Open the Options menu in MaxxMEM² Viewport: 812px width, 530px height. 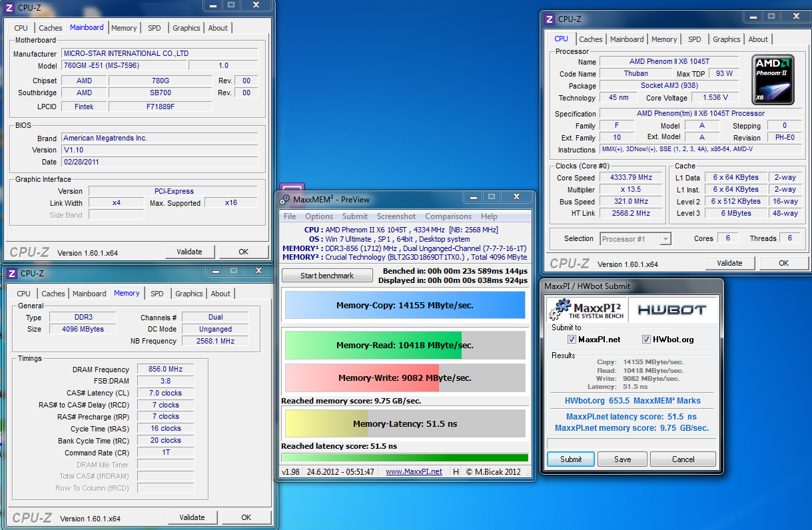click(319, 216)
